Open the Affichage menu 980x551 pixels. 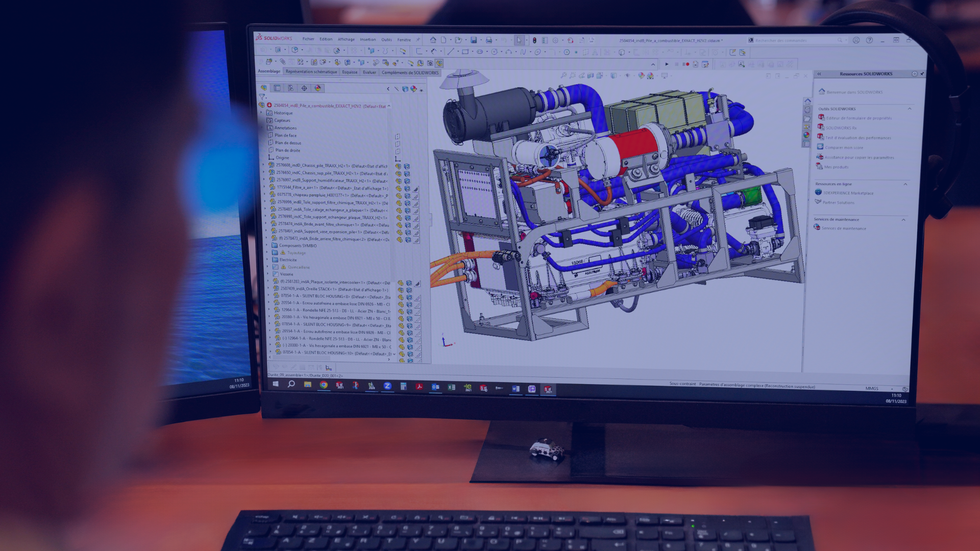pos(346,39)
